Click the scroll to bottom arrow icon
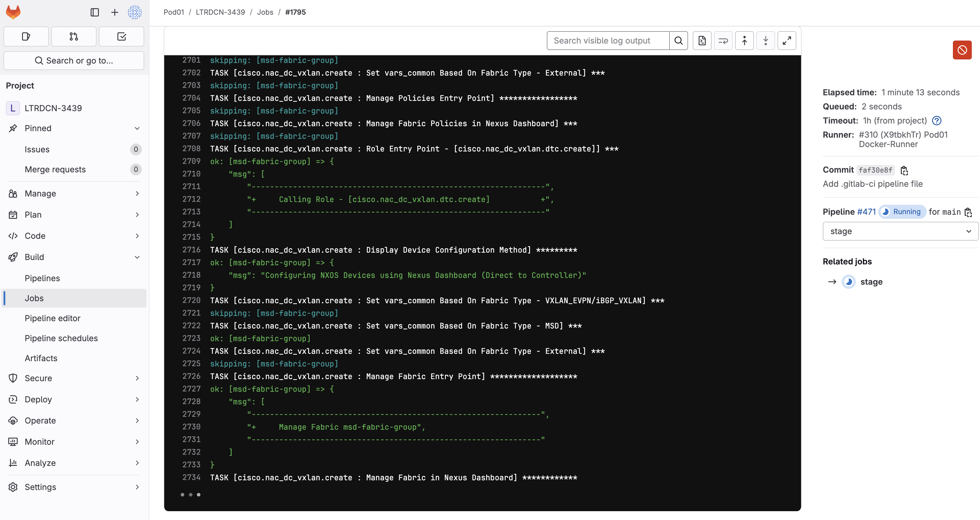 click(765, 41)
